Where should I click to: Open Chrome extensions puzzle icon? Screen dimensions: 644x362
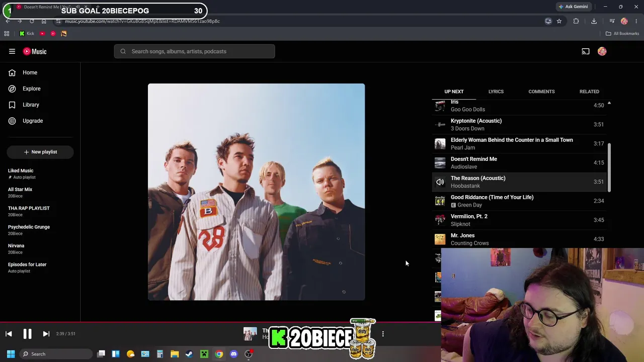click(x=576, y=21)
